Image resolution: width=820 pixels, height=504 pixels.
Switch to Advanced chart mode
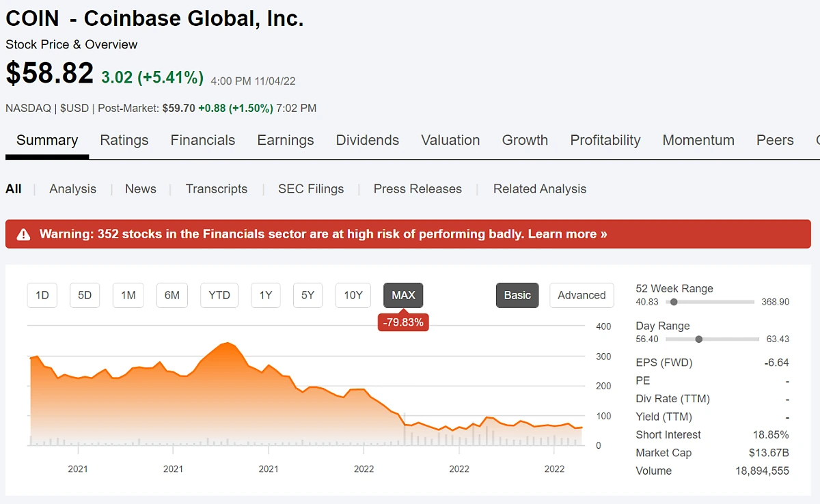[x=582, y=295]
